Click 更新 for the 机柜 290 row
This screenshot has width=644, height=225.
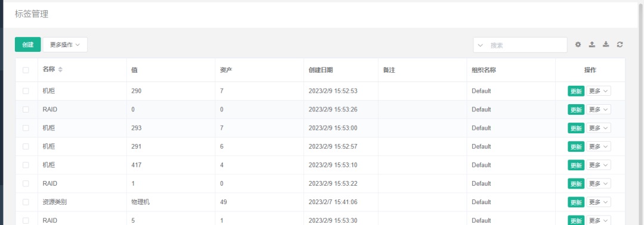tap(576, 91)
